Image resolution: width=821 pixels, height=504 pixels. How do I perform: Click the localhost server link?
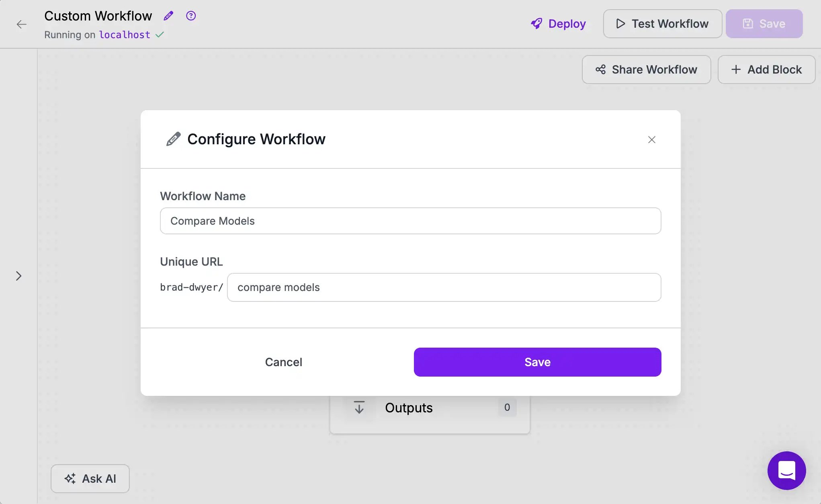click(125, 35)
